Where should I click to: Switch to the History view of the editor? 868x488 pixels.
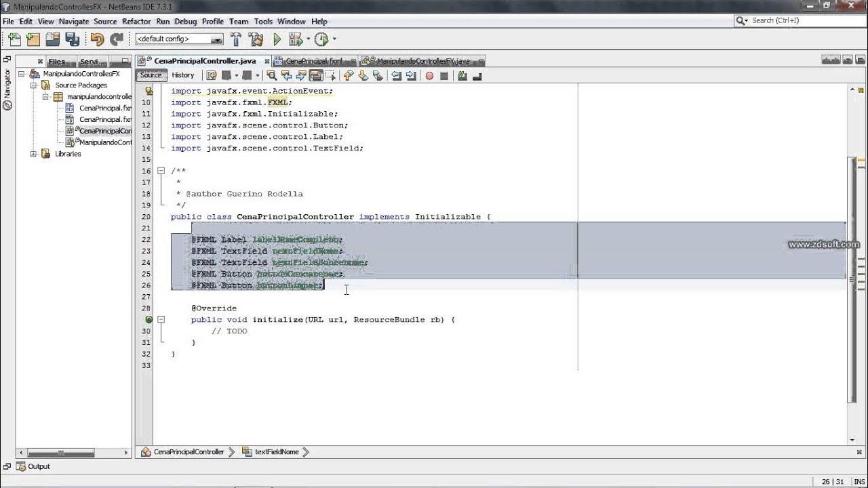point(182,75)
